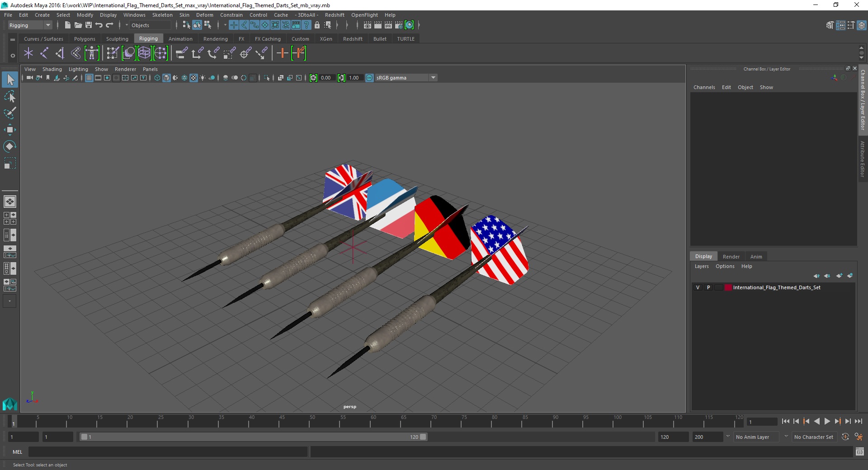Undo last action with the undo arrow
This screenshot has width=868, height=470.
point(99,25)
